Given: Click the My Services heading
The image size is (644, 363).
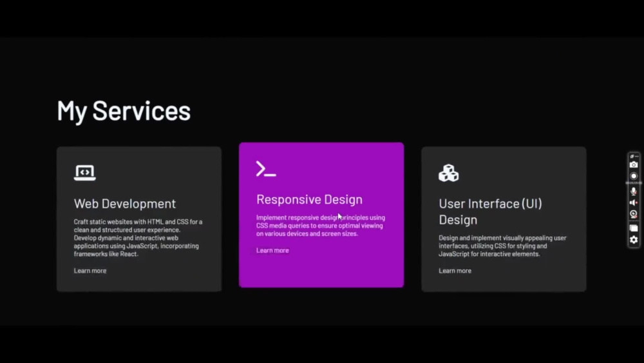Looking at the screenshot, I should 124,111.
